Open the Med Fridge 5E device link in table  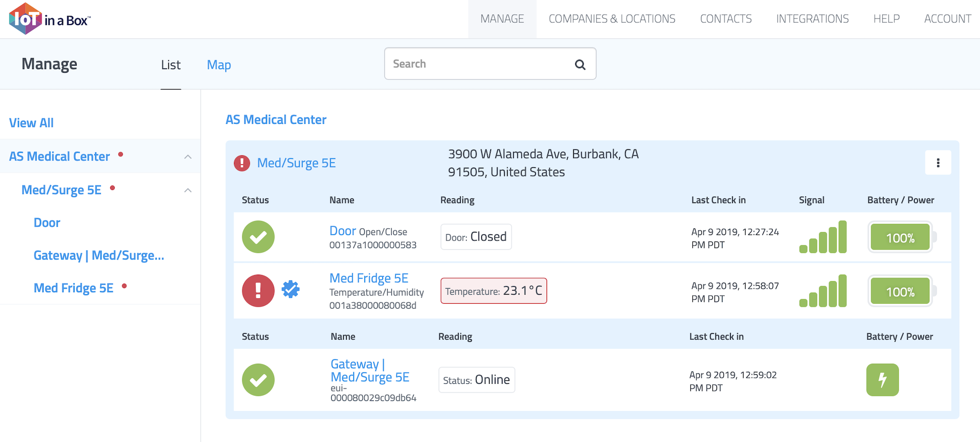pyautogui.click(x=369, y=278)
